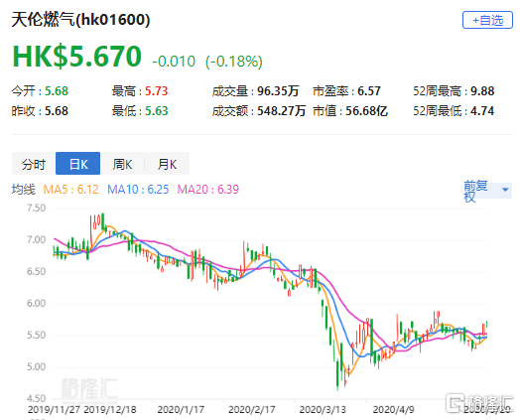Click the 5.00 y-axis price label

pyautogui.click(x=36, y=367)
